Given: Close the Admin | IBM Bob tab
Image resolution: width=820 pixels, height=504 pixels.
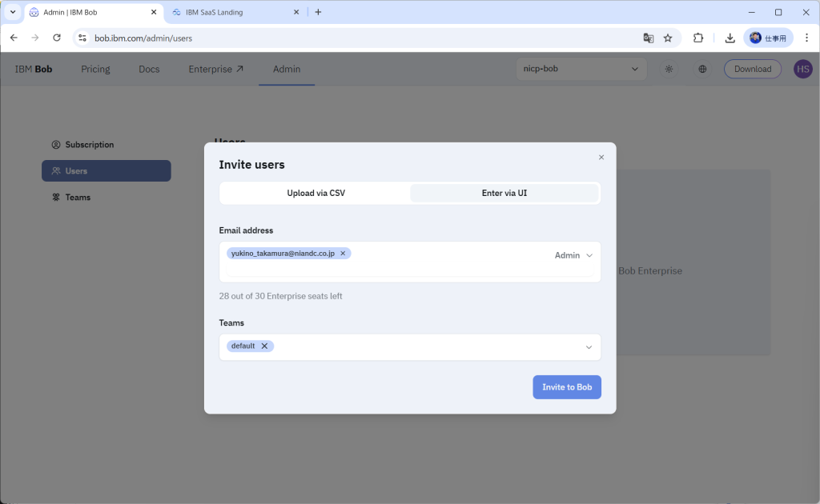Looking at the screenshot, I should 154,12.
